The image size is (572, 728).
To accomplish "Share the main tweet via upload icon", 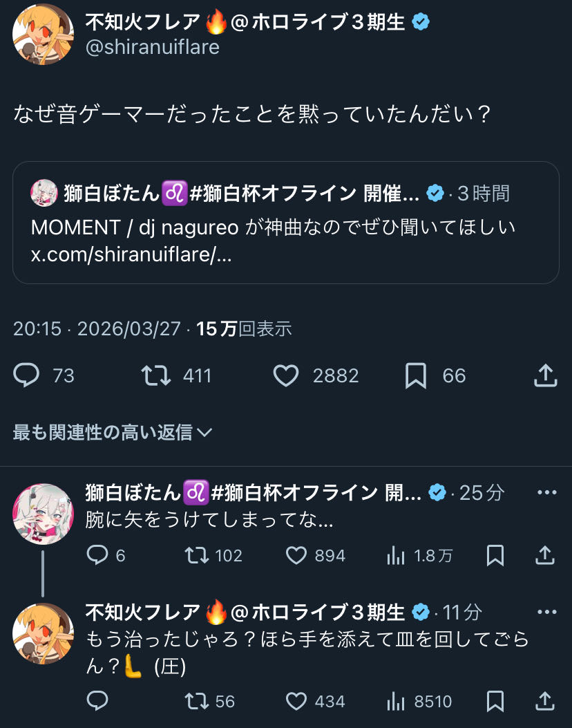I will [546, 375].
